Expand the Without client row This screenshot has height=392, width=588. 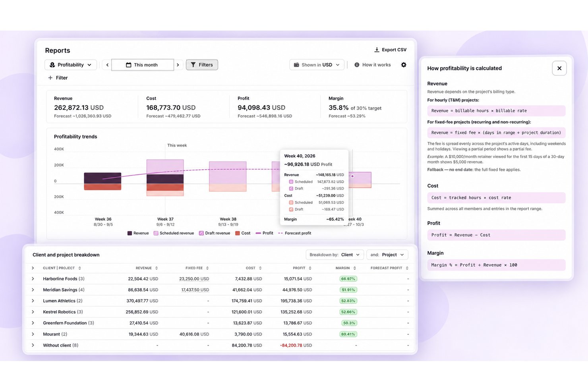[x=33, y=346]
